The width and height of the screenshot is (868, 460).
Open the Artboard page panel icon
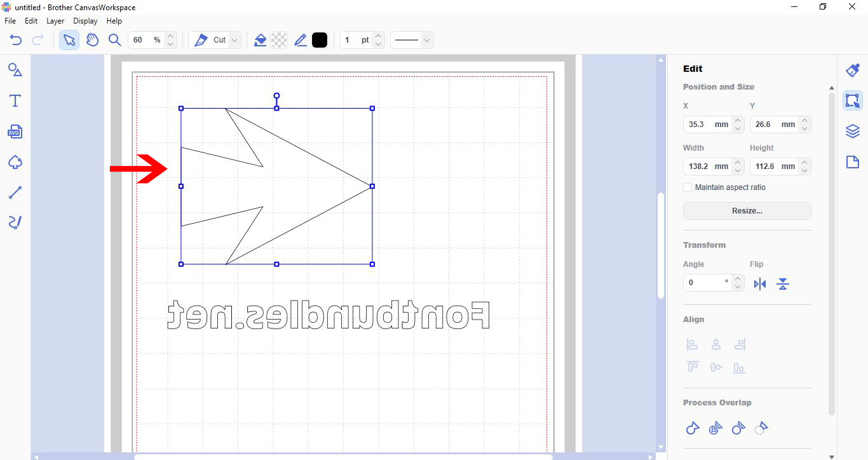coord(853,162)
